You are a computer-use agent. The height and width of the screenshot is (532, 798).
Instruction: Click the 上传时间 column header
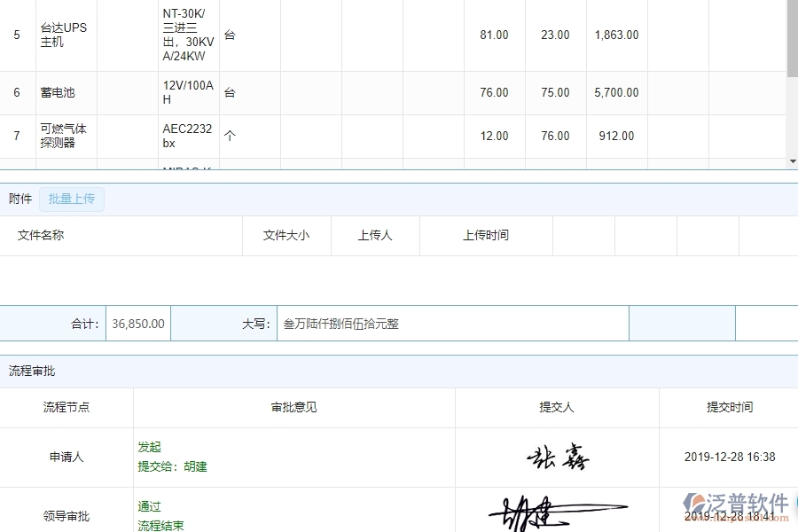pos(486,235)
